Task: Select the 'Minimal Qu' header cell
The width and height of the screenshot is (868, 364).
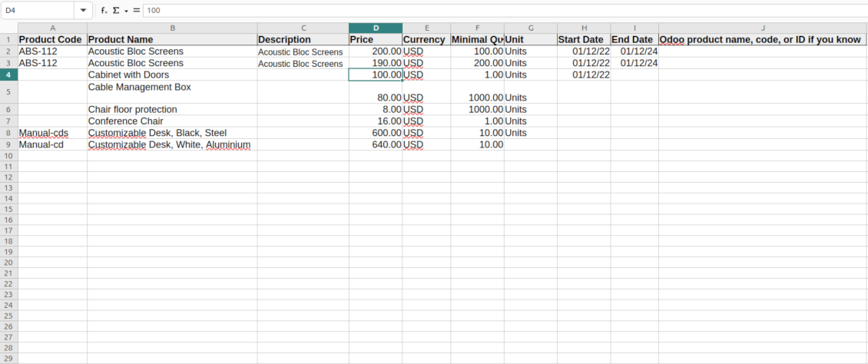Action: (477, 40)
